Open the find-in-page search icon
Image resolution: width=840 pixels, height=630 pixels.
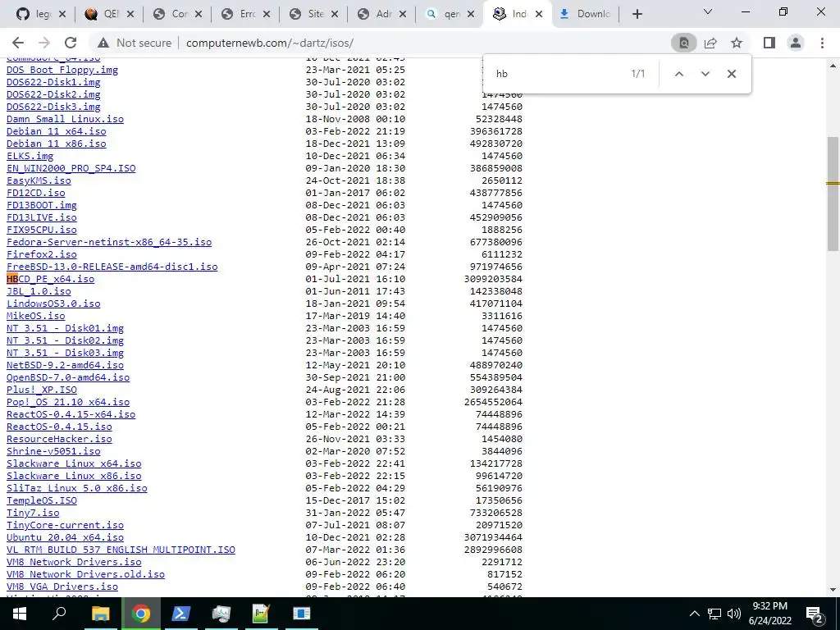[x=683, y=43]
